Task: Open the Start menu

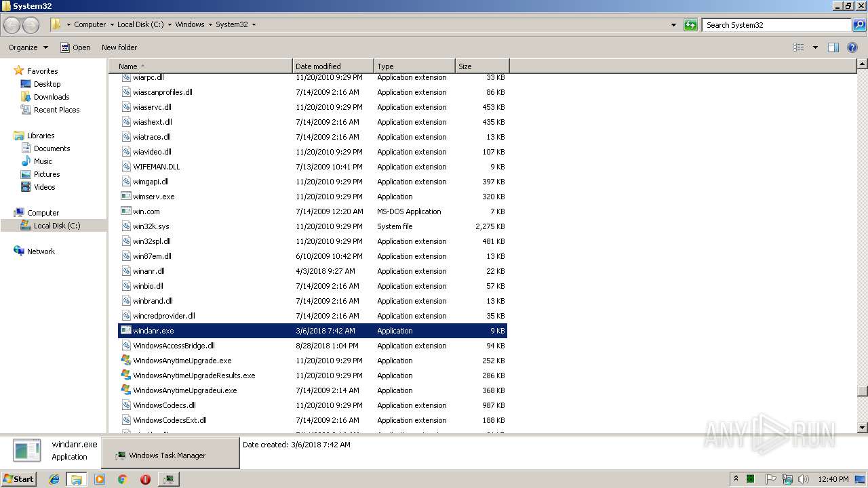Action: (19, 479)
